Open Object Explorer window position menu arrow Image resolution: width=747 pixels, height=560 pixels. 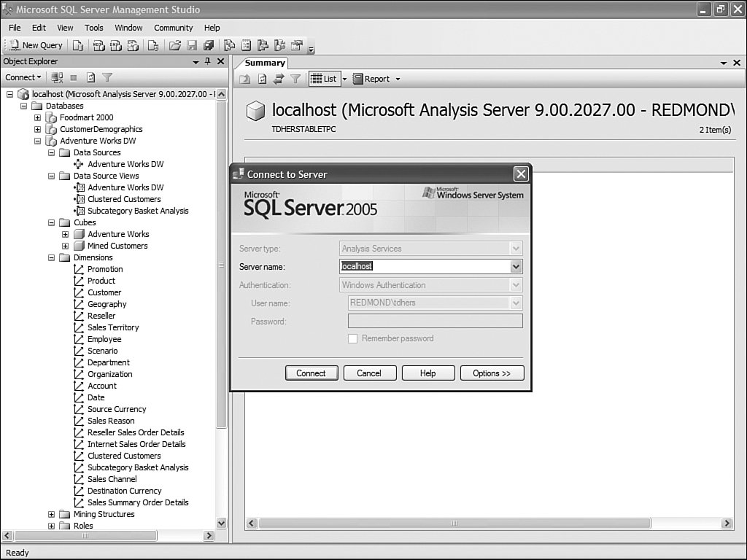[196, 62]
